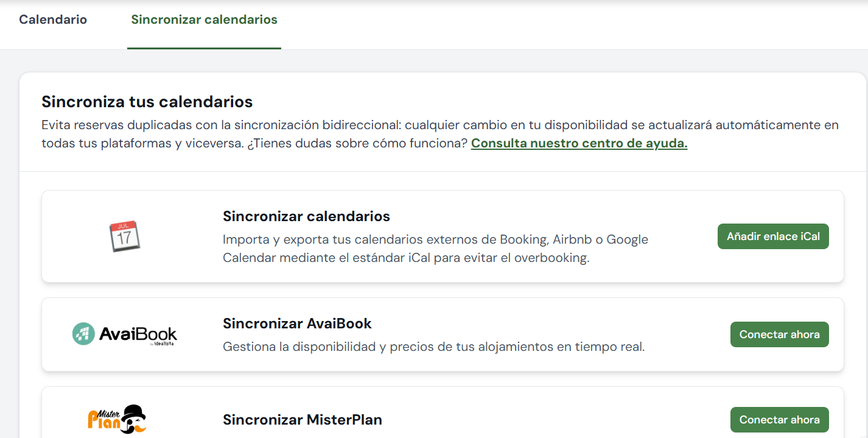Click the red JUL header on calendar icon

click(124, 226)
